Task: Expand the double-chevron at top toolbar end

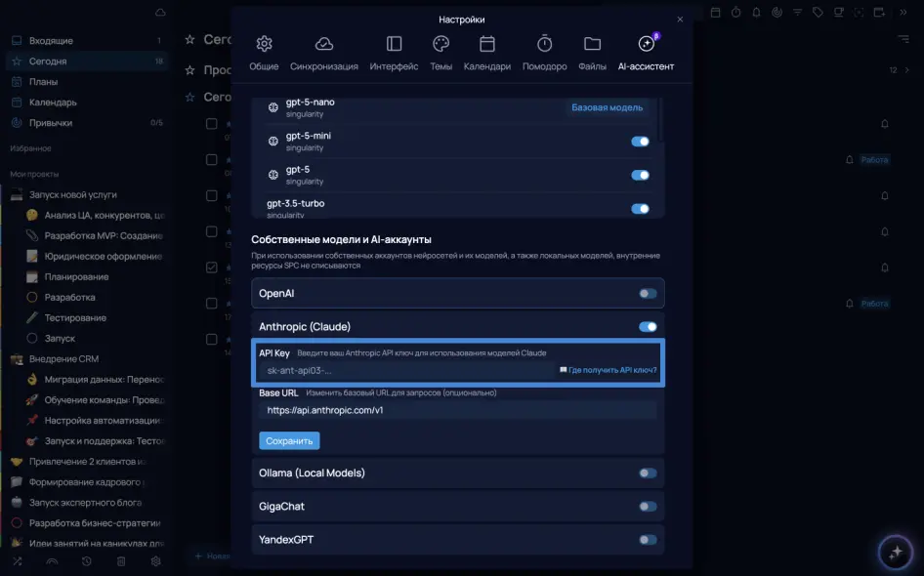Action: click(x=904, y=13)
